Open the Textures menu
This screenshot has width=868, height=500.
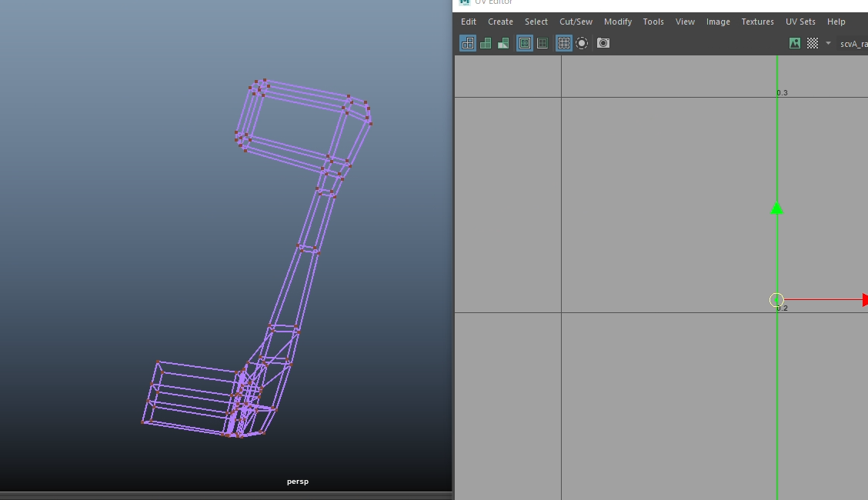757,22
